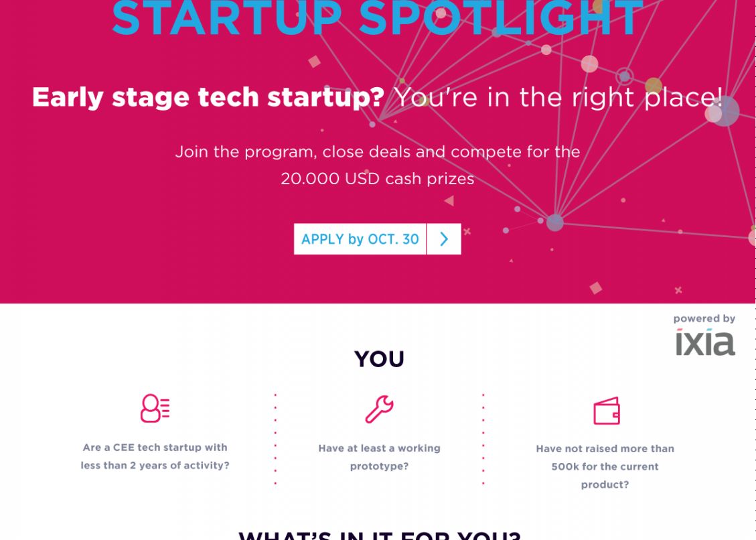Click the APPLY by OCT. 30 button
Screen dimensions: 756x540
tap(361, 239)
